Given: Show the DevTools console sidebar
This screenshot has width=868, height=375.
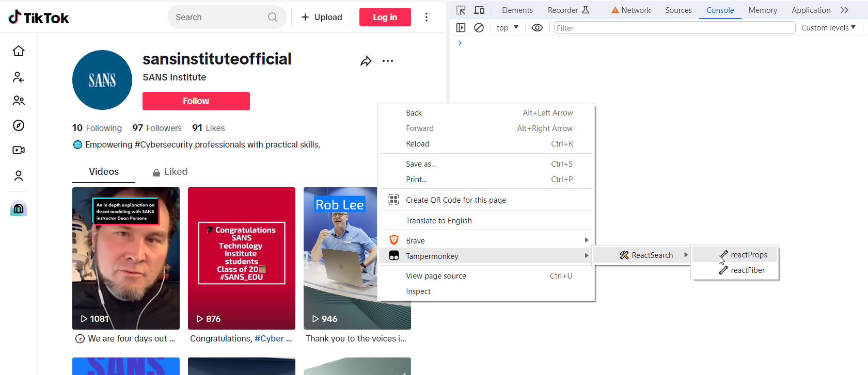Looking at the screenshot, I should (461, 28).
